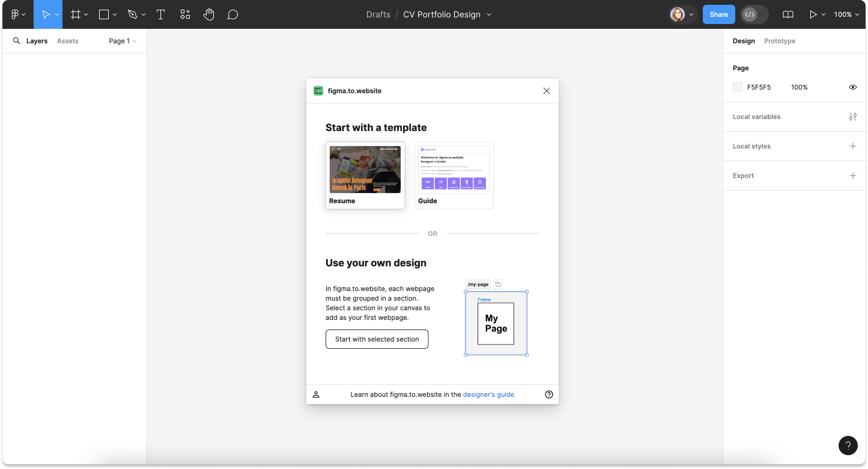The width and height of the screenshot is (868, 469).
Task: Open the Resources tool
Action: [x=185, y=14]
